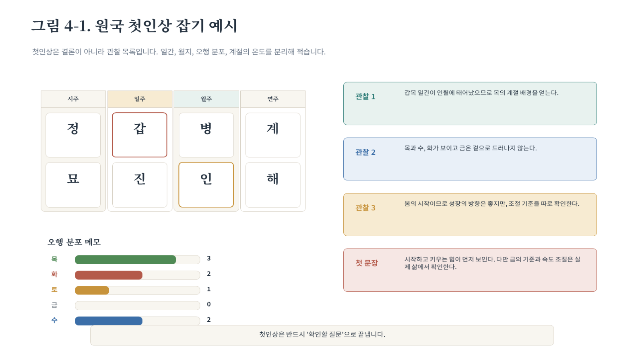This screenshot has width=644, height=362.
Task: Click the 정 stem card
Action: 73,135
